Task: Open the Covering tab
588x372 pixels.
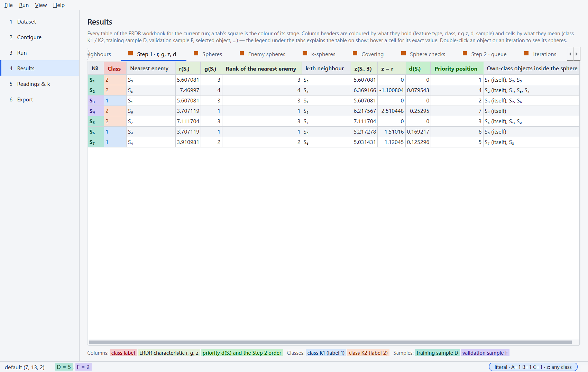Action: (x=368, y=54)
